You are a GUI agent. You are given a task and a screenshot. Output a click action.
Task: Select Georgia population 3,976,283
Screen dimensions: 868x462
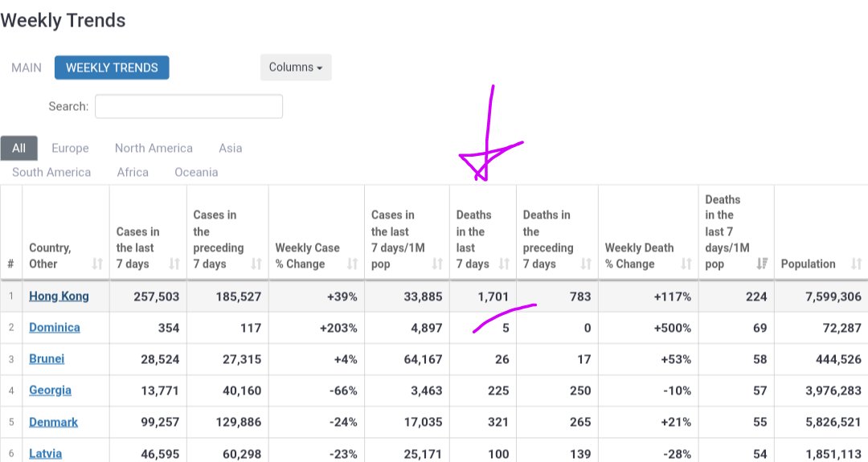(x=833, y=390)
